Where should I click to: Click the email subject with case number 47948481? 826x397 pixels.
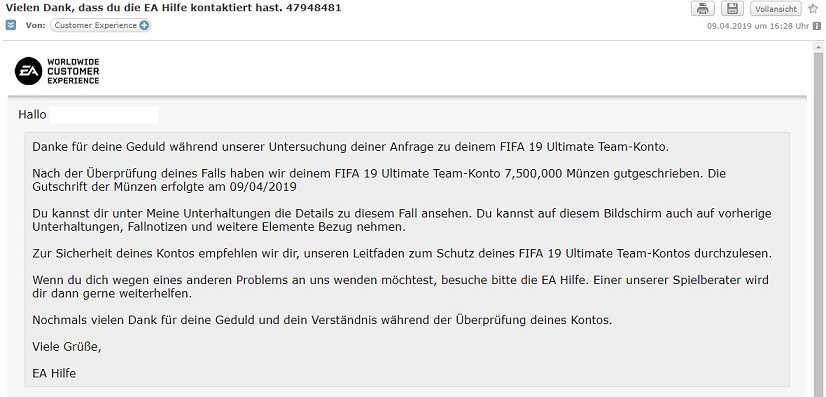tap(173, 8)
